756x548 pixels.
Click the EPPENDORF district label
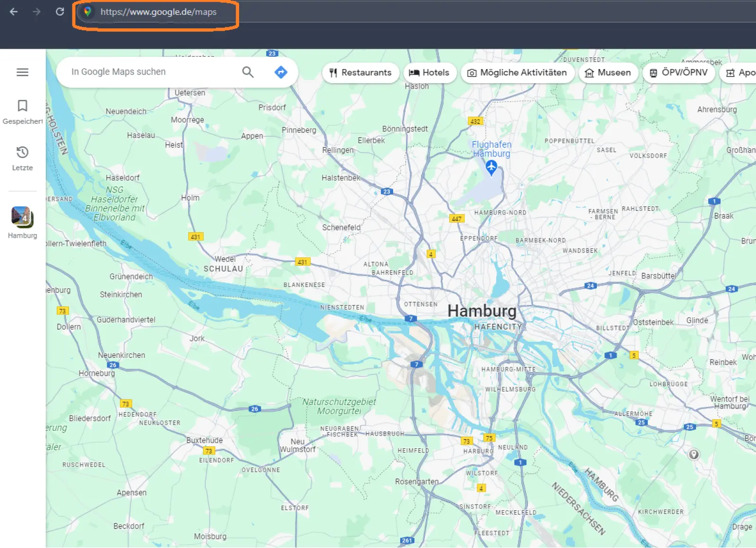click(x=479, y=238)
